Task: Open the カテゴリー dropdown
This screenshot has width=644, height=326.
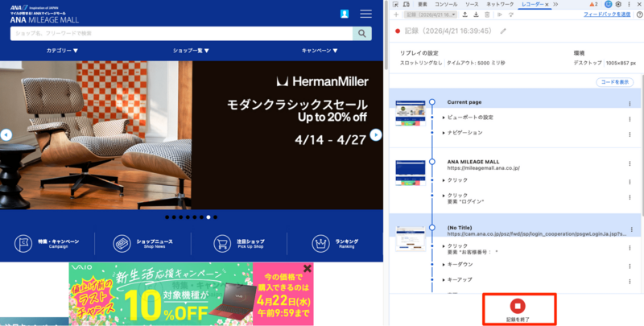Action: (x=62, y=51)
